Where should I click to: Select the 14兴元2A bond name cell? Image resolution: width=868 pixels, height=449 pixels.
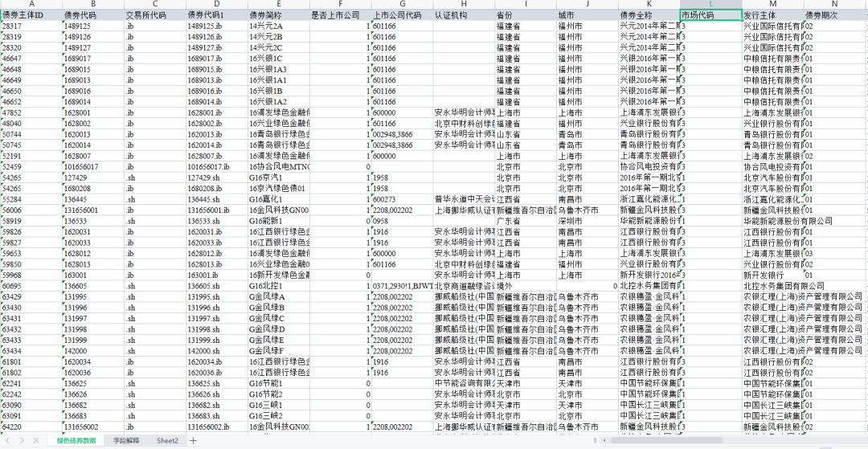pos(278,26)
